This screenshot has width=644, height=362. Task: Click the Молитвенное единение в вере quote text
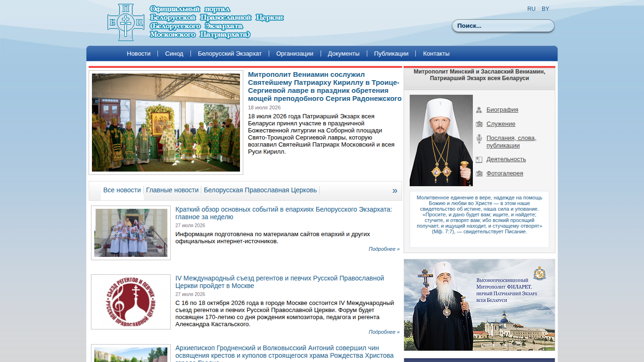(x=479, y=214)
